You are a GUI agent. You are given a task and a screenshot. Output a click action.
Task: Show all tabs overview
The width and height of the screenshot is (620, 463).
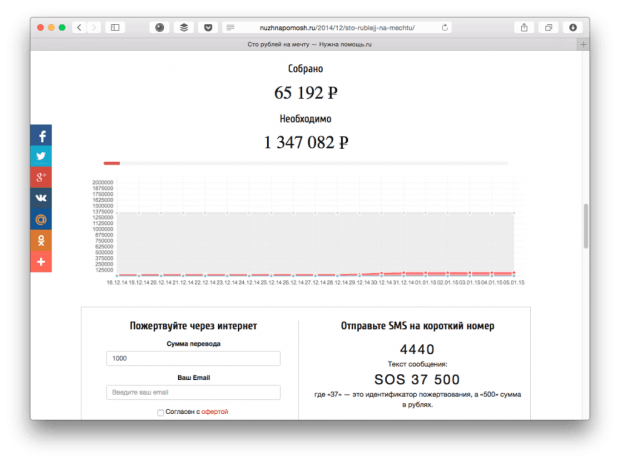coord(549,27)
